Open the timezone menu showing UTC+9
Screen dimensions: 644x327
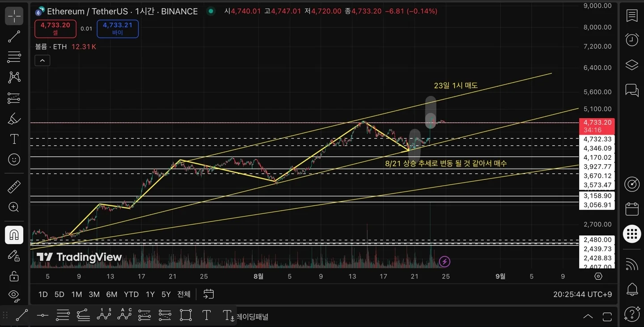click(x=582, y=294)
